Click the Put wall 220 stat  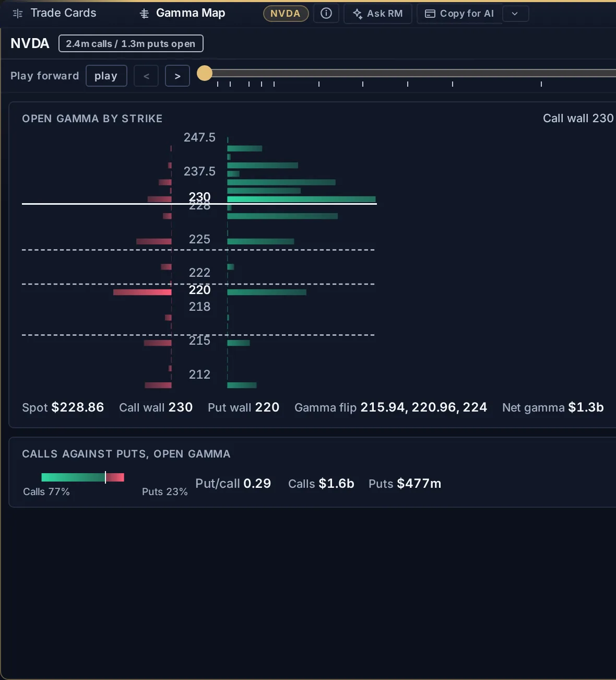(243, 407)
